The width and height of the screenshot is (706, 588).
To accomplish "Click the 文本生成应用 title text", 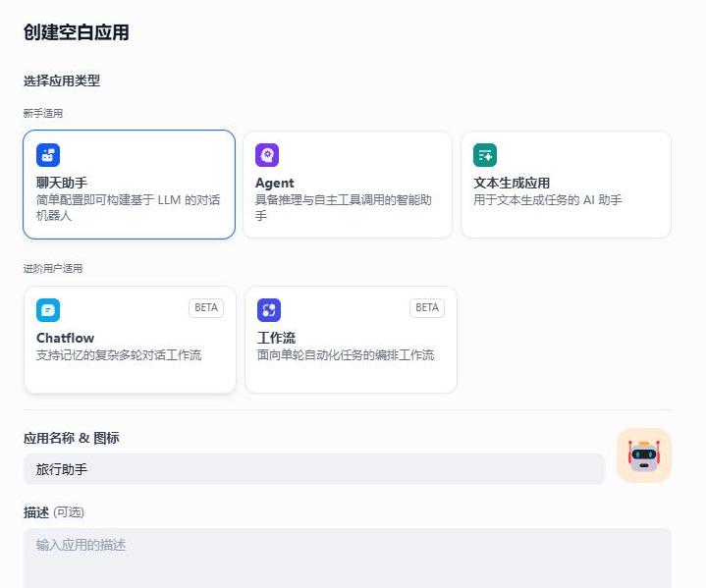I will pos(512,184).
